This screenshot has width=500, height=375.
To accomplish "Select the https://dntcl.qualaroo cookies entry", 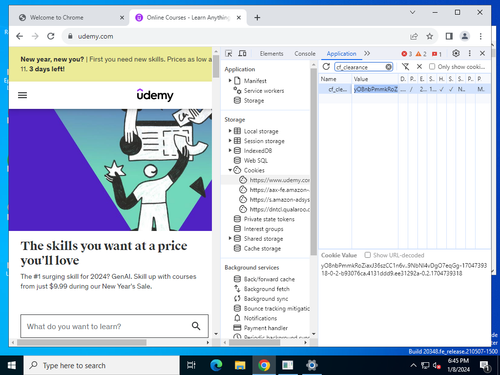I will click(x=275, y=209).
